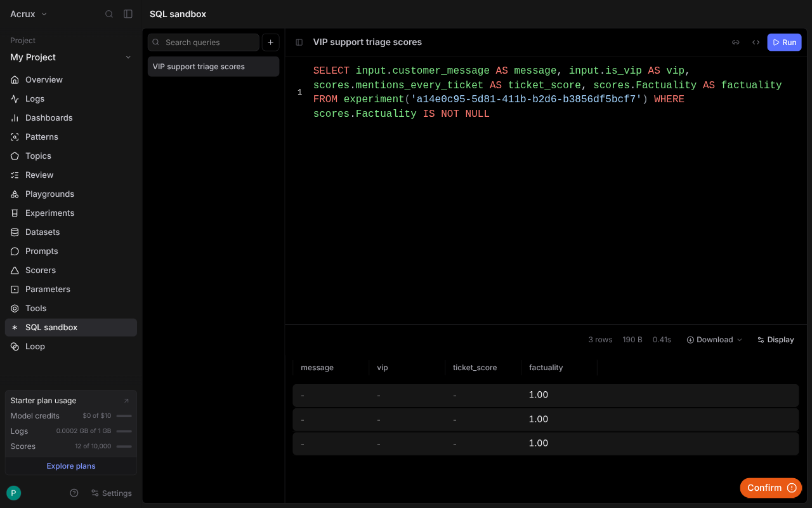Click the Loop icon
Screen dimensions: 812x508
pos(15,346)
